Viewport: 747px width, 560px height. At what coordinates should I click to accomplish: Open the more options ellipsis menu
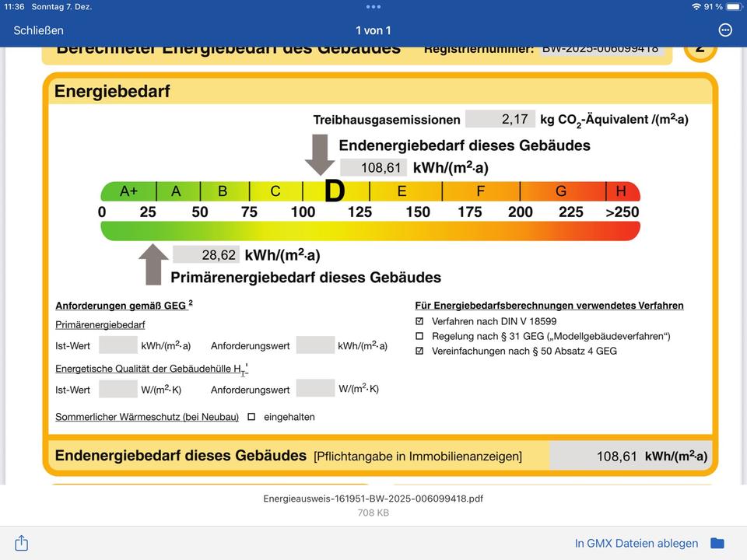[725, 30]
